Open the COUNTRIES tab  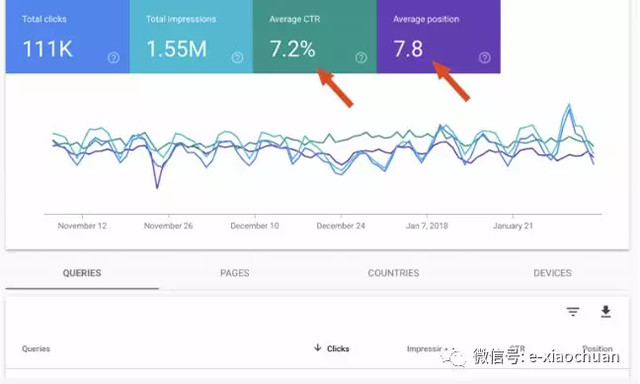coord(393,273)
